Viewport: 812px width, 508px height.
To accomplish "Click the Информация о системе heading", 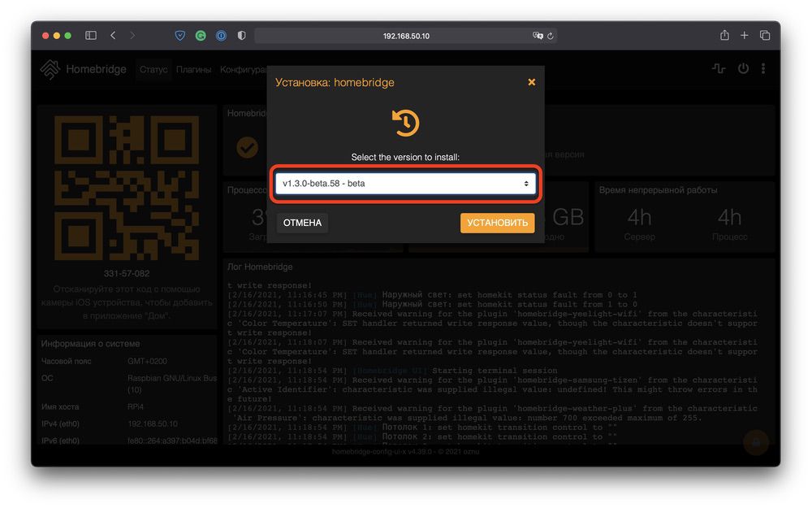I will [90, 344].
